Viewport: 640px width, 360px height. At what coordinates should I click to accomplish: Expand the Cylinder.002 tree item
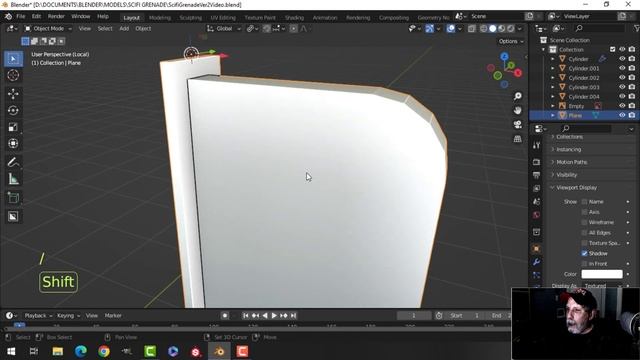pyautogui.click(x=553, y=78)
